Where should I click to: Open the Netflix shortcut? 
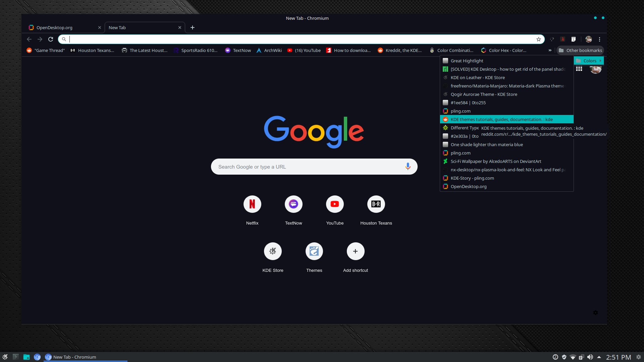[x=252, y=210]
